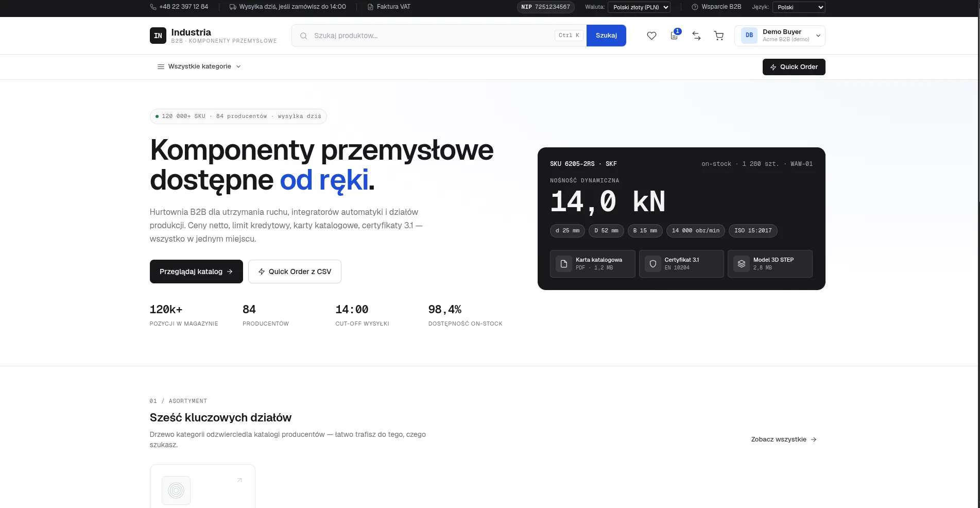The image size is (980, 508).
Task: Click the D 52 mm spec chip
Action: point(606,231)
